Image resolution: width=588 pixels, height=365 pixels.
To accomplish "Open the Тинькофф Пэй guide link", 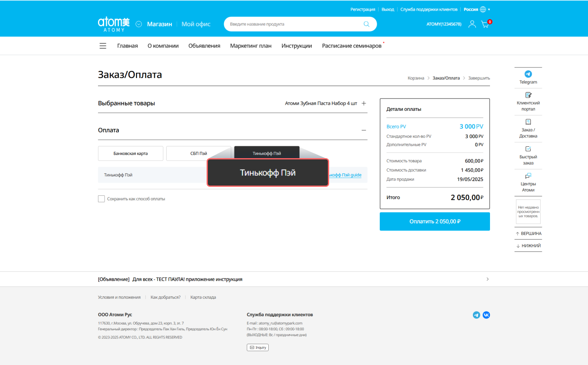I will 345,175.
